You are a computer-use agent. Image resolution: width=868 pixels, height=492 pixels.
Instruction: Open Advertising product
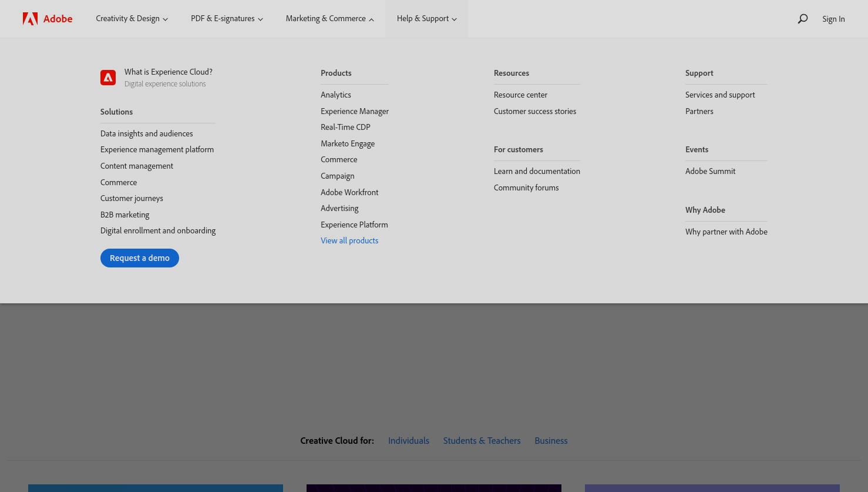click(339, 208)
